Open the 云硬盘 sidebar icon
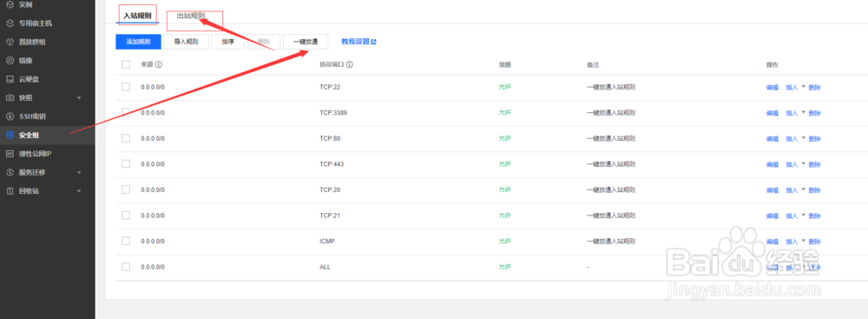Screen dimensions: 868x319 tap(10, 79)
